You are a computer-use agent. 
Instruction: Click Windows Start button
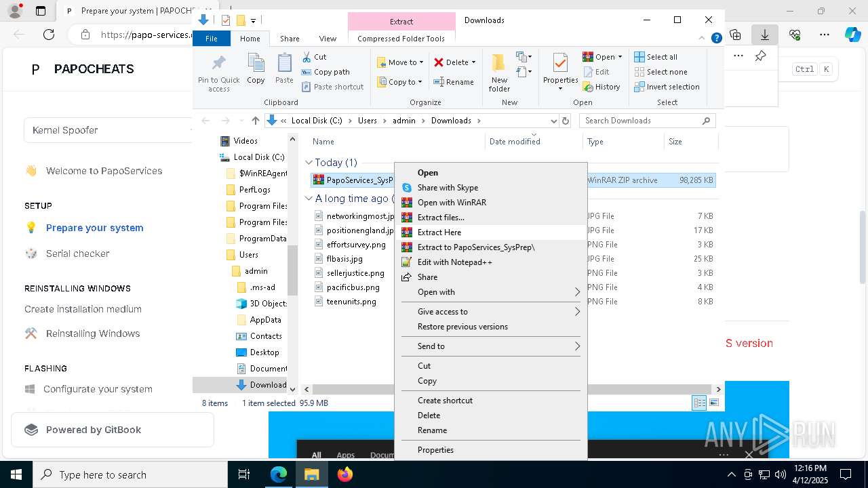click(x=16, y=474)
